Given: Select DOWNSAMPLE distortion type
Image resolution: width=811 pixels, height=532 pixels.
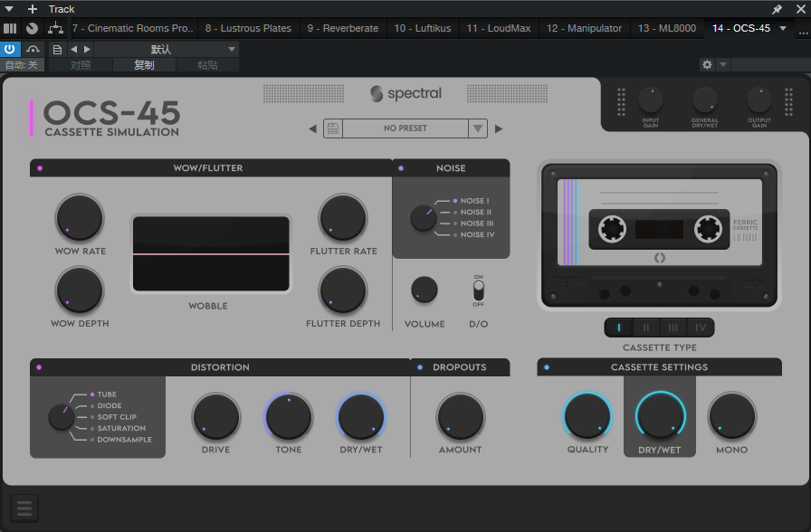Looking at the screenshot, I should click(x=121, y=440).
